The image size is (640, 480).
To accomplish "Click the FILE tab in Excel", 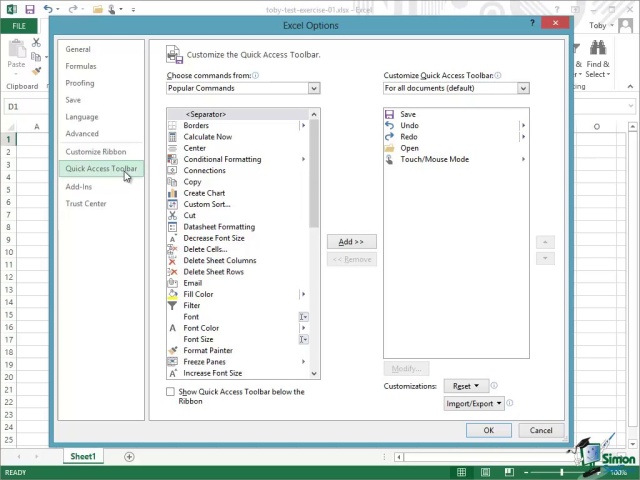I will (19, 26).
